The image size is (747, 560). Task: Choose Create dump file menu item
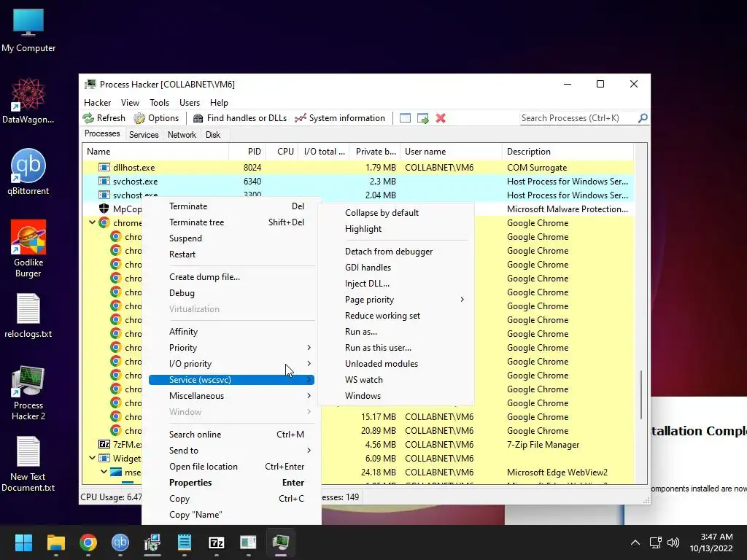pos(231,277)
